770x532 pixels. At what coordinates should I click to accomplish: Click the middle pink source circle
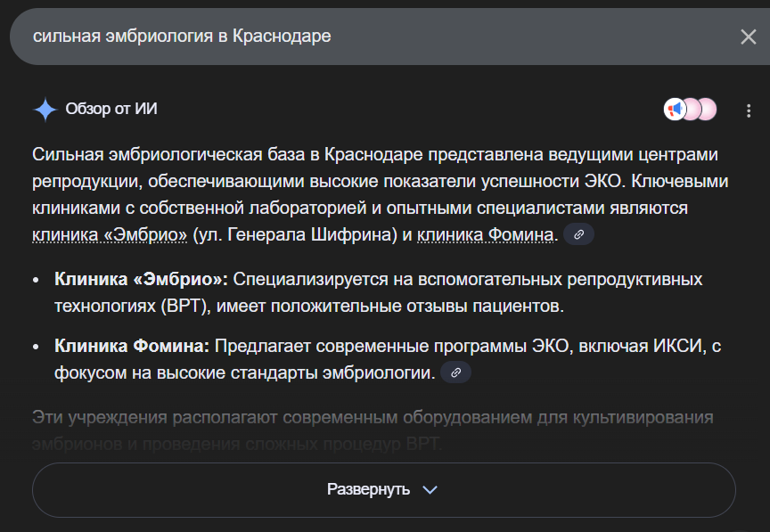[x=692, y=110]
